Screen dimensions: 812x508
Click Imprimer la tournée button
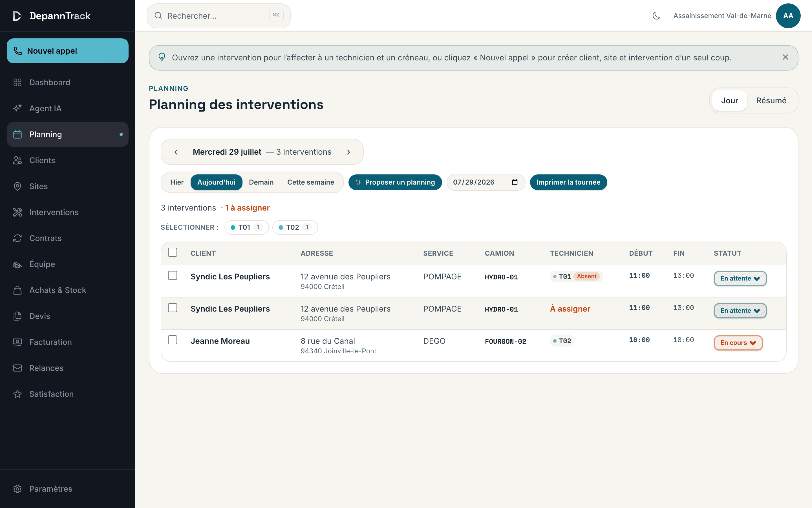coord(568,182)
